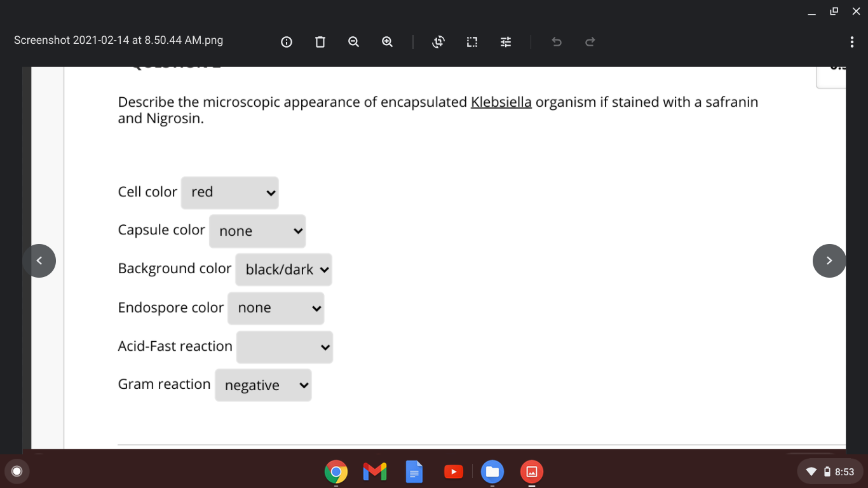Zoom out of the image
The height and width of the screenshot is (488, 868).
(353, 41)
